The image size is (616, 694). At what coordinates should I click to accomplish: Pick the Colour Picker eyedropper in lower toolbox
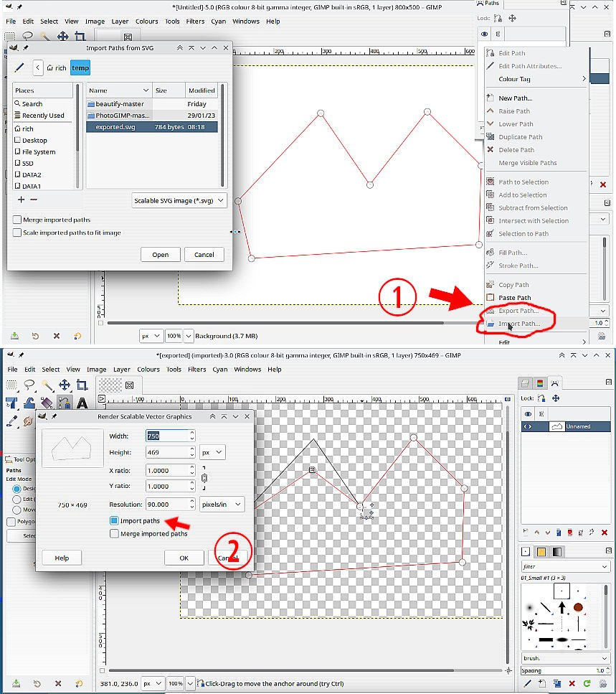click(12, 421)
